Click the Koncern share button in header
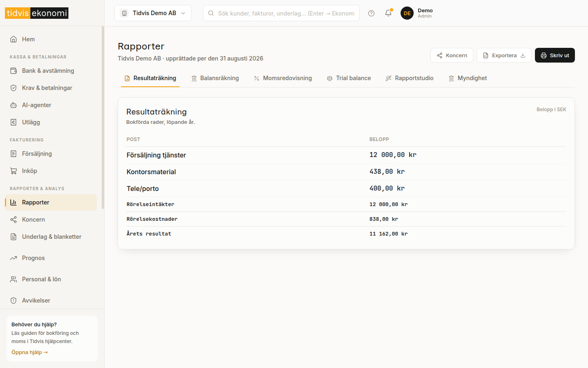Screen dimensions: 588x368 (x=452, y=55)
